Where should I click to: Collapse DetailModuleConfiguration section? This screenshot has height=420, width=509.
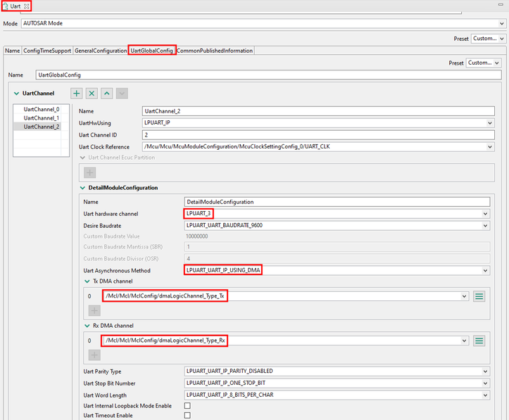[83, 188]
